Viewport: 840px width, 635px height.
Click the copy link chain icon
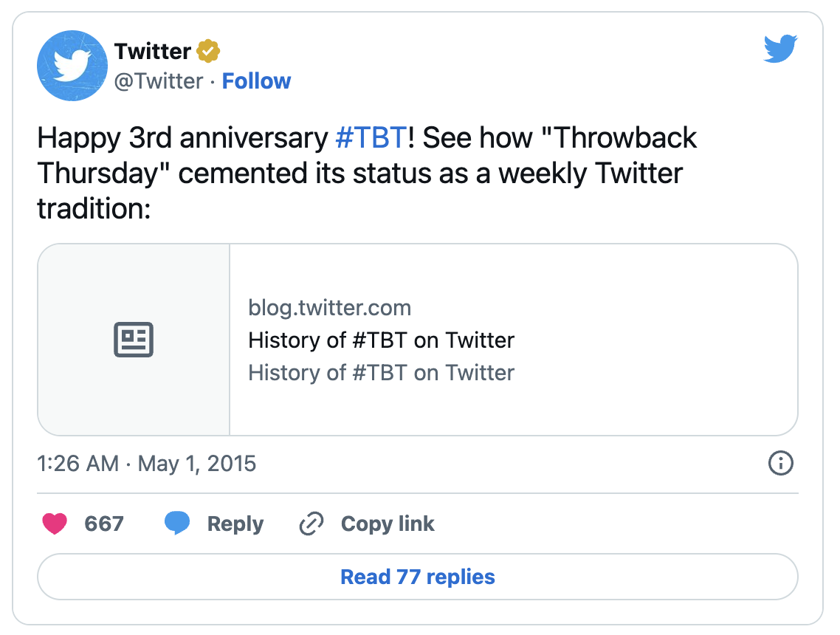click(x=311, y=524)
